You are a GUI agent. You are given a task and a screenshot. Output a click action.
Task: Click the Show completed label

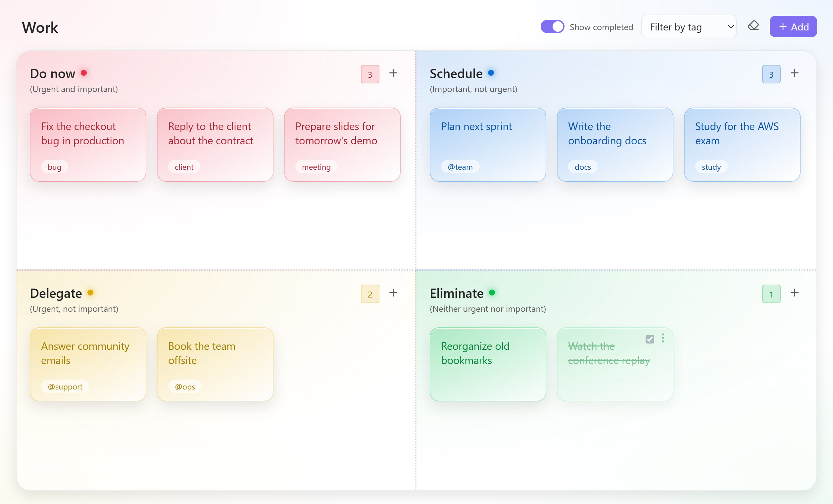pyautogui.click(x=601, y=27)
